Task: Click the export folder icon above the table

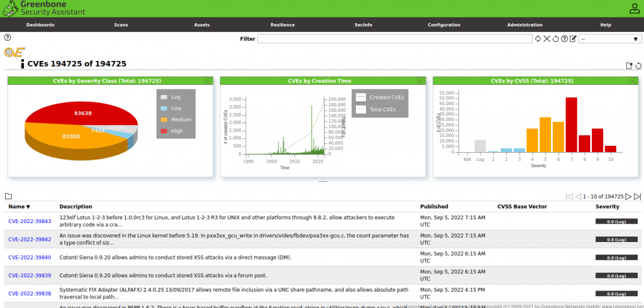Action: pos(8,196)
